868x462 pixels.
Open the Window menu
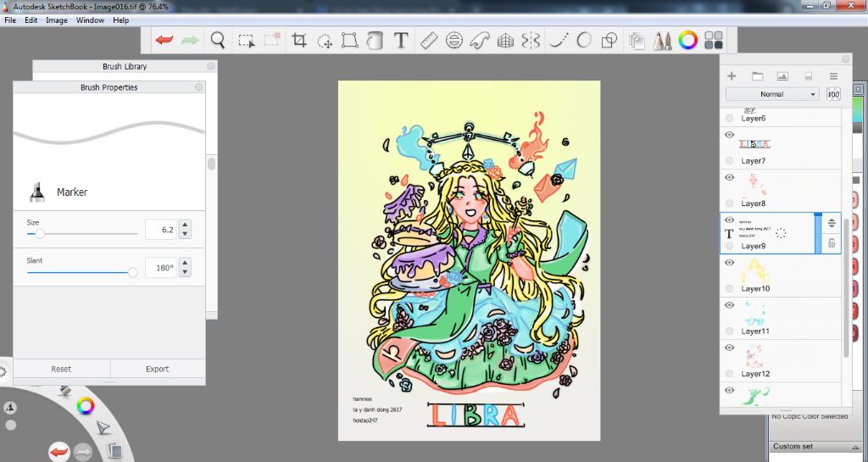click(x=90, y=19)
